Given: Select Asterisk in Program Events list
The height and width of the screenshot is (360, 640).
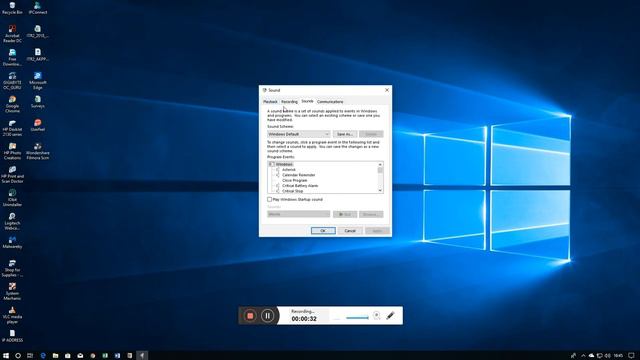Looking at the screenshot, I should [289, 169].
